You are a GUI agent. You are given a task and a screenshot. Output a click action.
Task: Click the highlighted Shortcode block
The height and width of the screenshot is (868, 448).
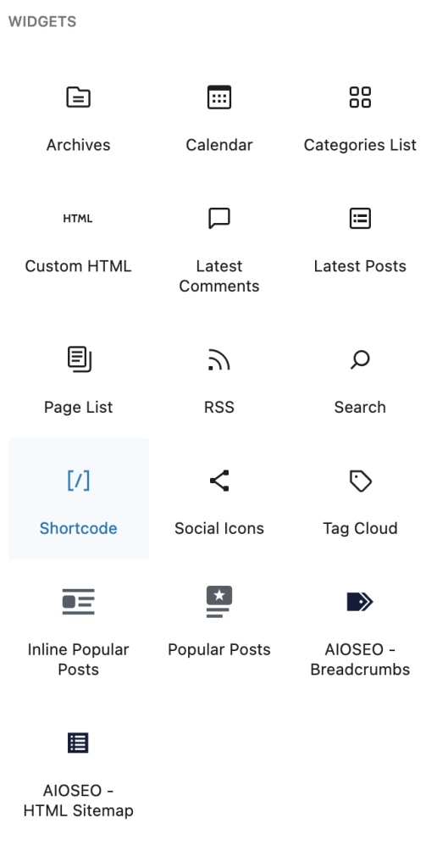coord(78,498)
